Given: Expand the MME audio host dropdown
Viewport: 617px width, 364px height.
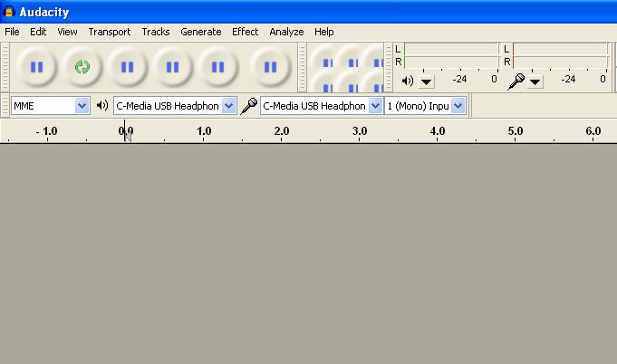Looking at the screenshot, I should 82,106.
